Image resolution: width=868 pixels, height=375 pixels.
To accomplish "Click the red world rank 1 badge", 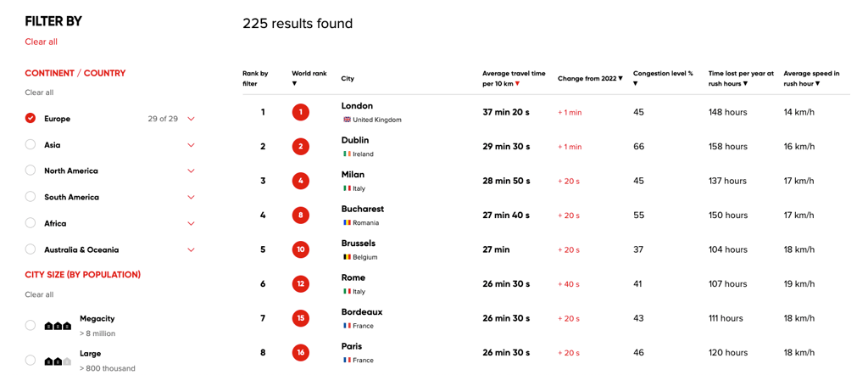I will pyautogui.click(x=301, y=113).
